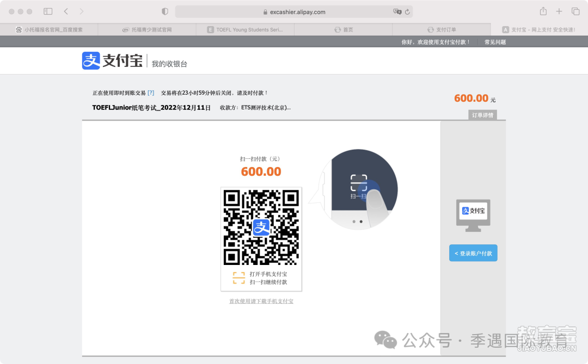
Task: Open the Share icon in toolbar
Action: [x=543, y=11]
